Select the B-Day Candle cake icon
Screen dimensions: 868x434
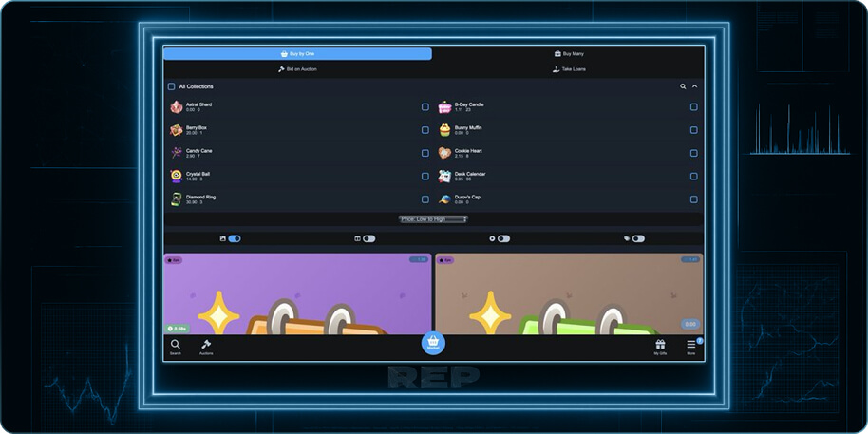[444, 107]
